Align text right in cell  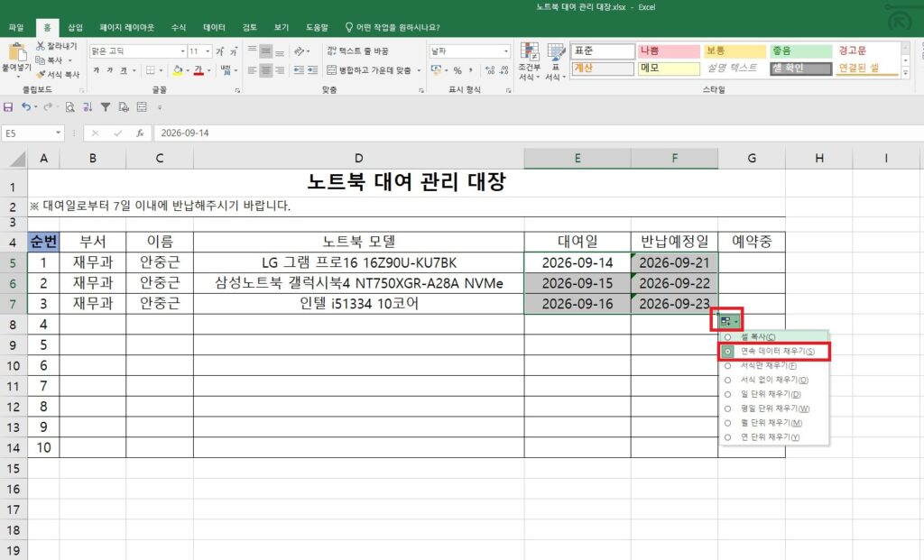point(280,70)
